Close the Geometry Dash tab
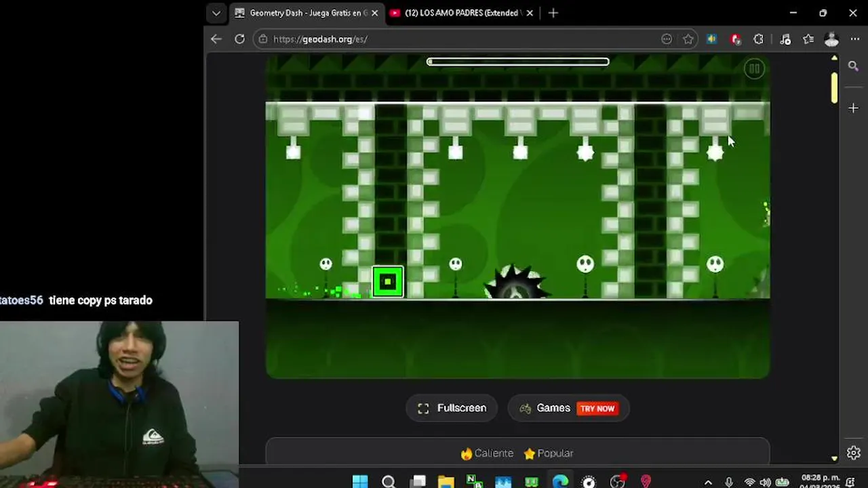This screenshot has width=868, height=488. coord(374,13)
